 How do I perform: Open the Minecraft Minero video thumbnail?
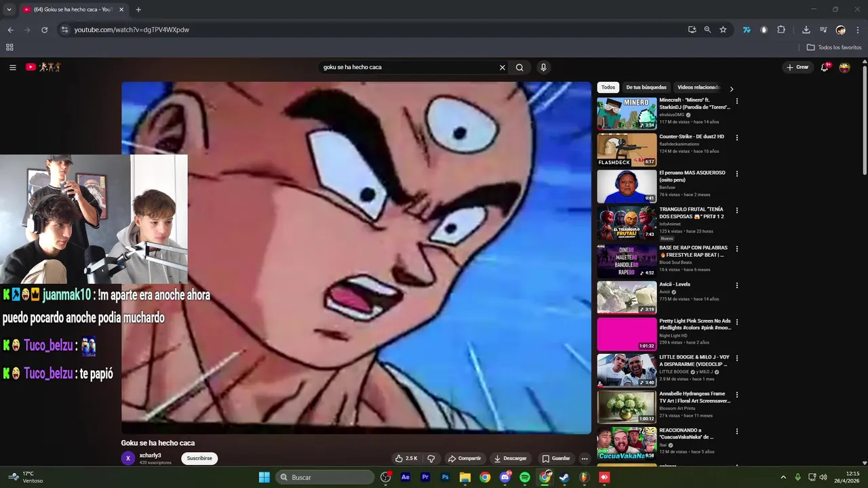pyautogui.click(x=627, y=113)
